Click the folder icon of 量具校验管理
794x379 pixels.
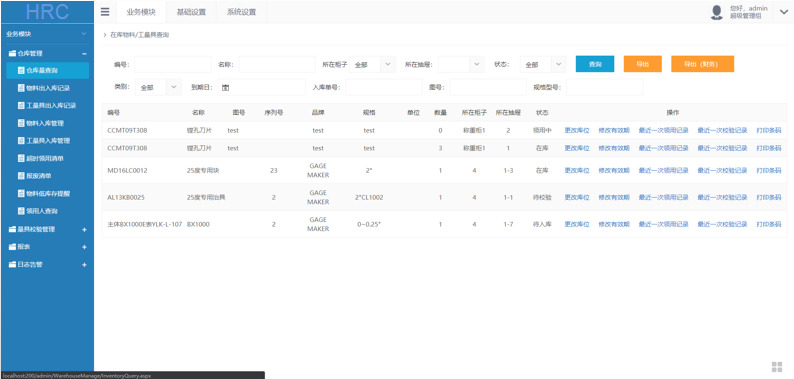click(13, 229)
